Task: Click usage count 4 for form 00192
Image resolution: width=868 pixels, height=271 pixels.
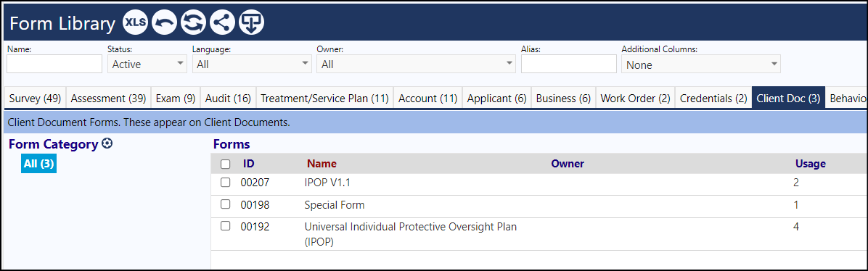Action: tap(796, 226)
